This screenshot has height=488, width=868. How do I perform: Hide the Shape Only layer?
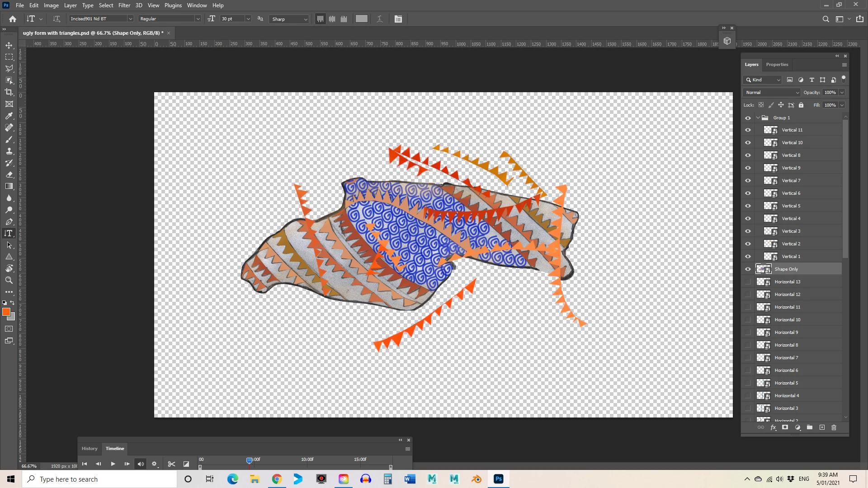click(x=748, y=269)
